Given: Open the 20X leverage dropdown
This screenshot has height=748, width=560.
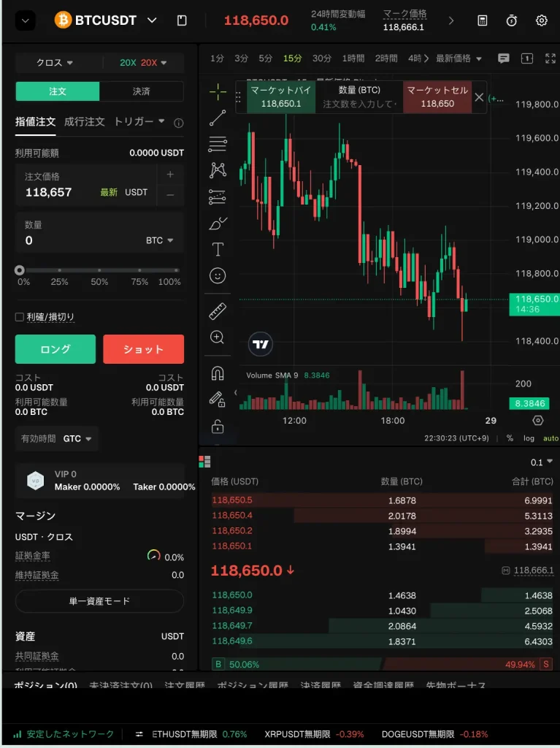Looking at the screenshot, I should click(x=143, y=63).
